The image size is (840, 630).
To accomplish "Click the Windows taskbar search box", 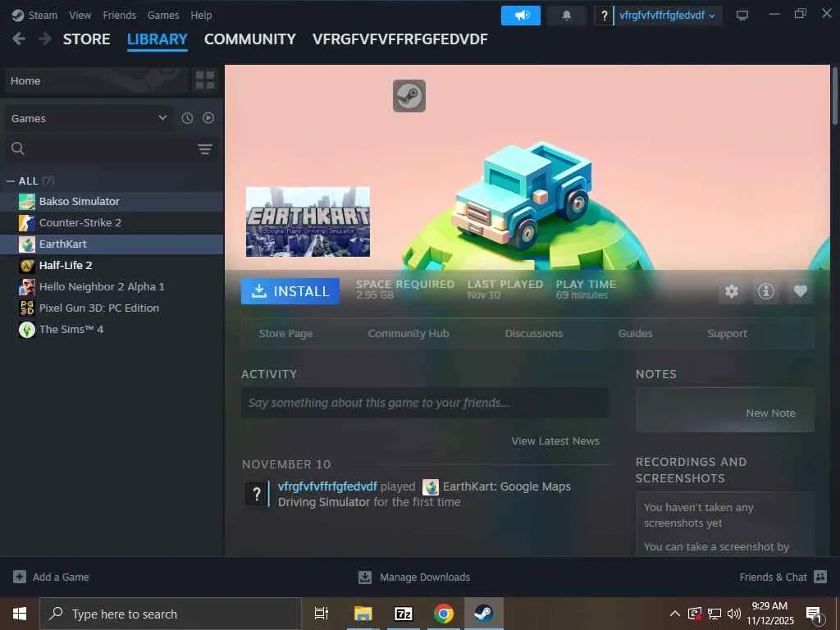I will click(x=171, y=614).
